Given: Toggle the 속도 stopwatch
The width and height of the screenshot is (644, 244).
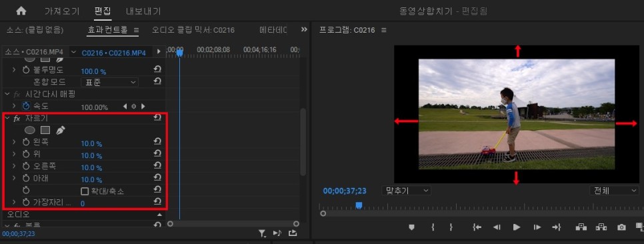Looking at the screenshot, I should 26,106.
